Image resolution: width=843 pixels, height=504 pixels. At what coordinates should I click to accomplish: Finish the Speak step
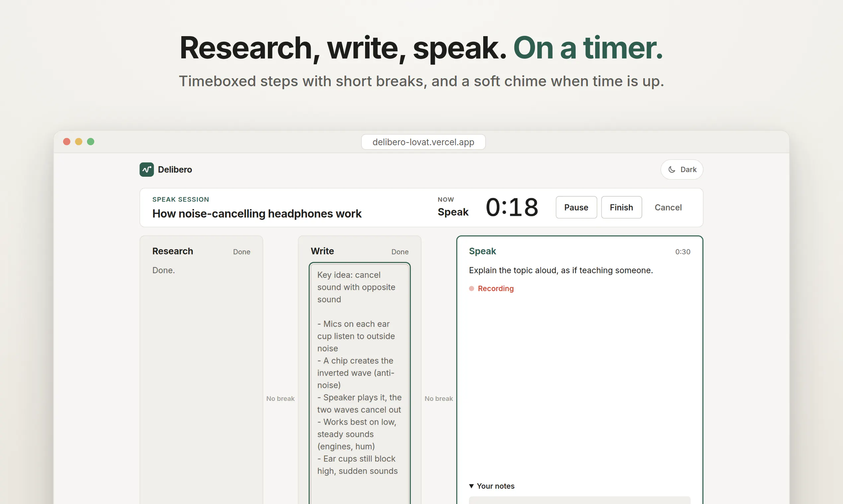(x=621, y=207)
